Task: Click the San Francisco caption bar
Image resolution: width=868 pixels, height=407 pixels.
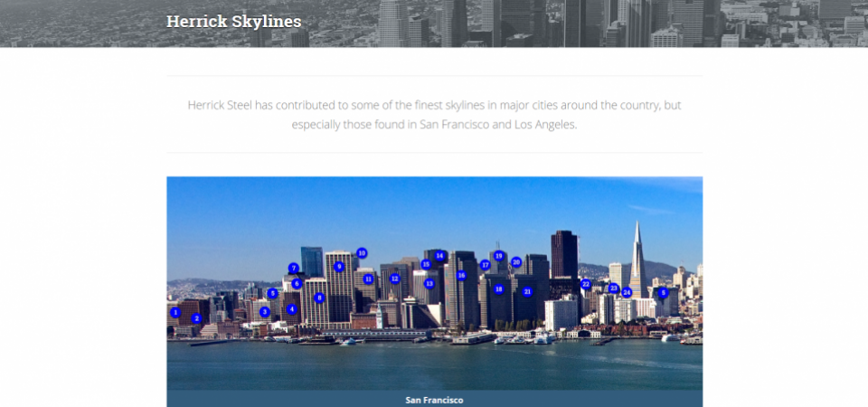Action: (434, 399)
